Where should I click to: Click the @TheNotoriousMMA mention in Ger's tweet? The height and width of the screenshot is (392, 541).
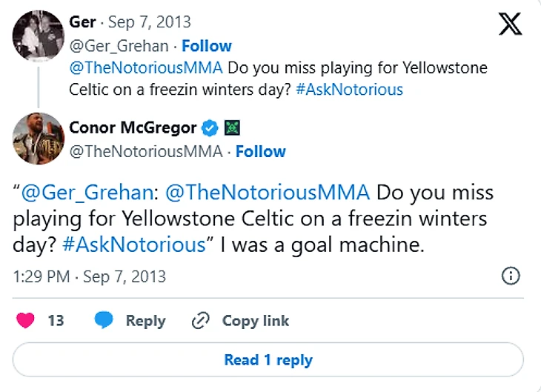point(146,68)
